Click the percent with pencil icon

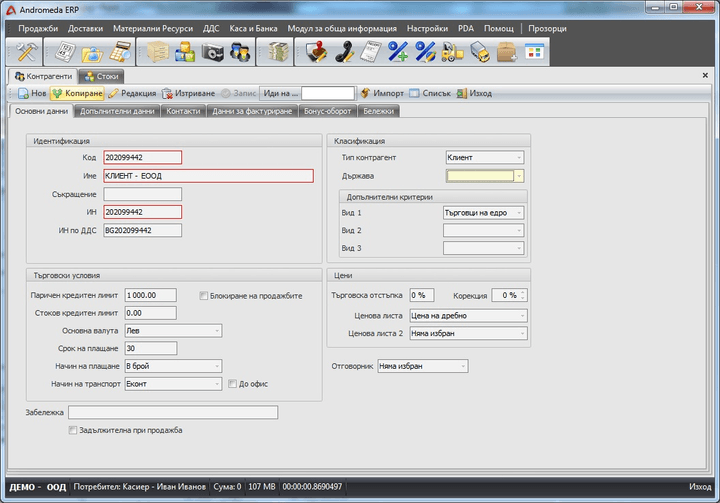[x=425, y=51]
